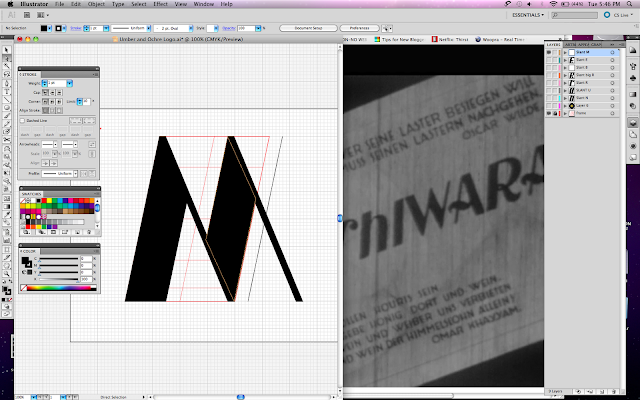This screenshot has height=400, width=640.
Task: Select the Rotate tool
Action: click(7, 149)
